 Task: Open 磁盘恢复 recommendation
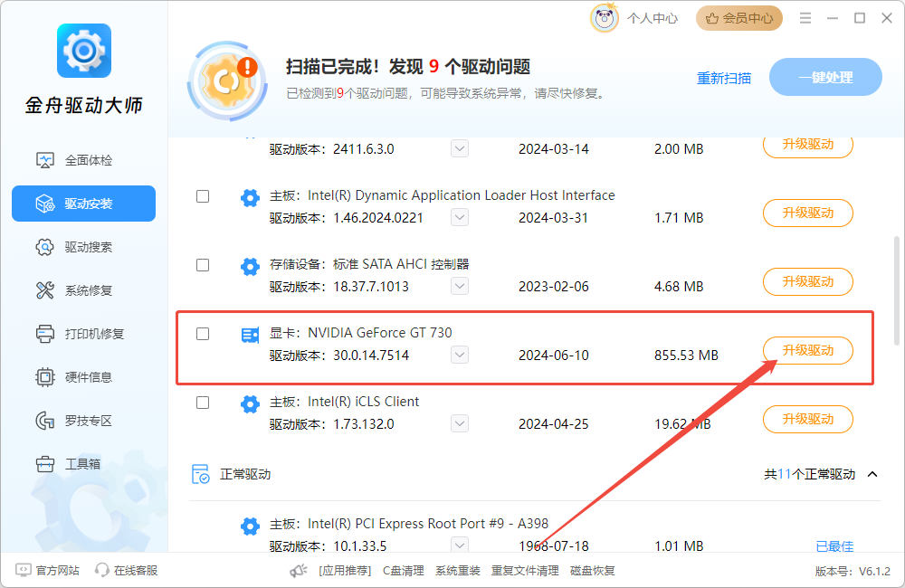point(592,571)
